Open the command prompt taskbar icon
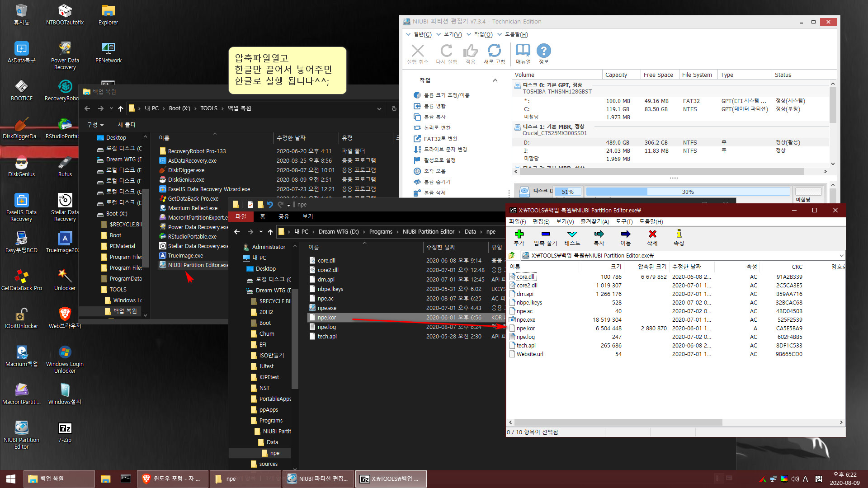This screenshot has width=868, height=488. pyautogui.click(x=126, y=479)
